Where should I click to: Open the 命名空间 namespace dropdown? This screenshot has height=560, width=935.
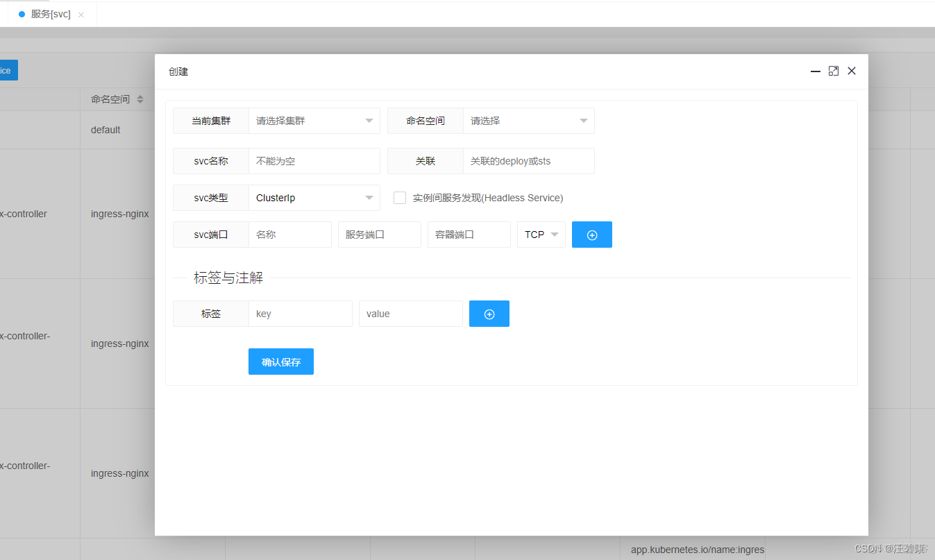click(529, 121)
